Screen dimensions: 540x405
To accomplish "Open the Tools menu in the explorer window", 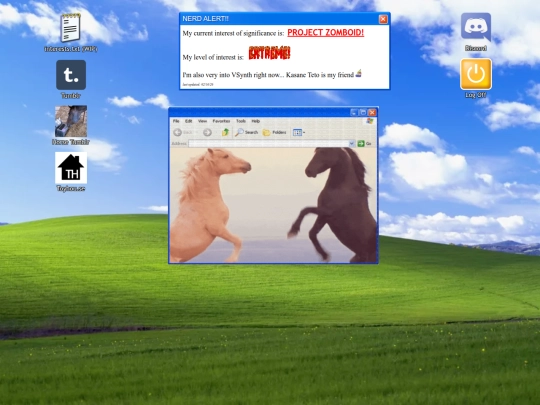I will point(241,121).
